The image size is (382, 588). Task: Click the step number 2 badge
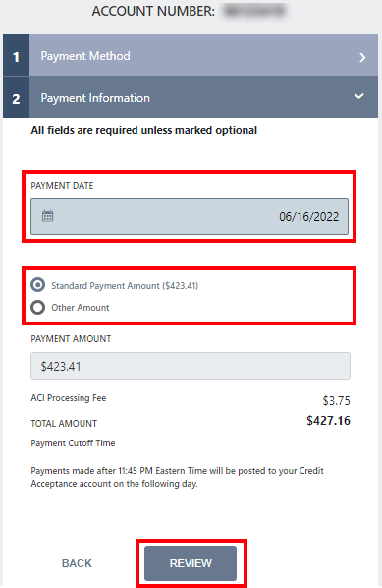(16, 97)
